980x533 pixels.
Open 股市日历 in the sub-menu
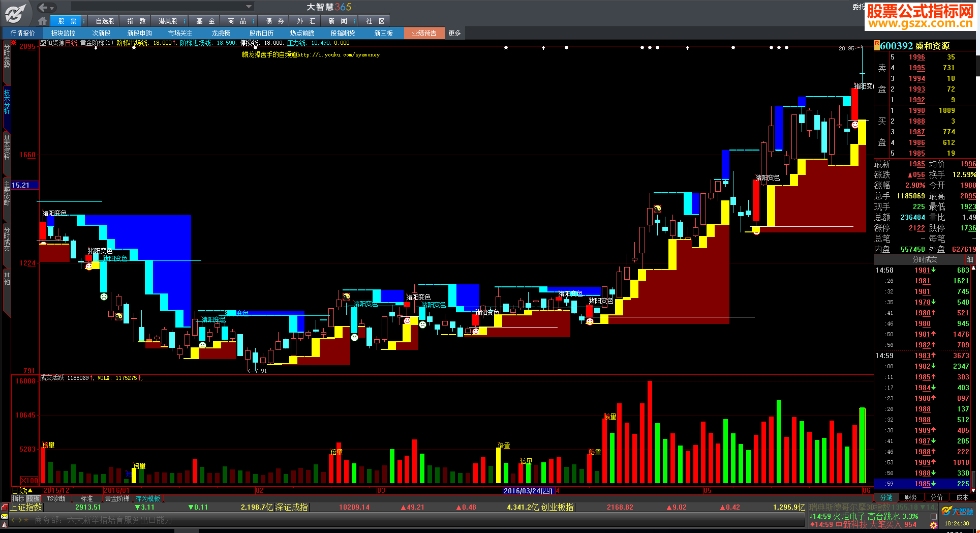click(261, 33)
